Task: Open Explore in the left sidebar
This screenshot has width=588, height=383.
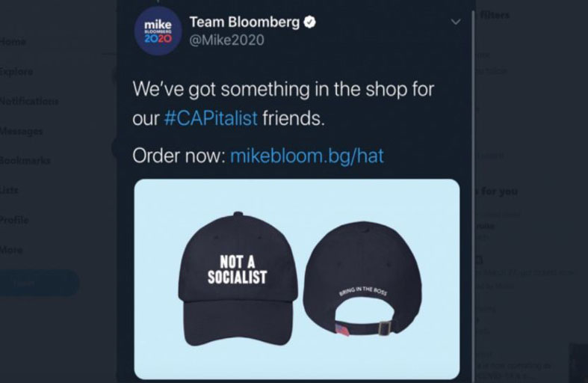Action: pos(16,72)
